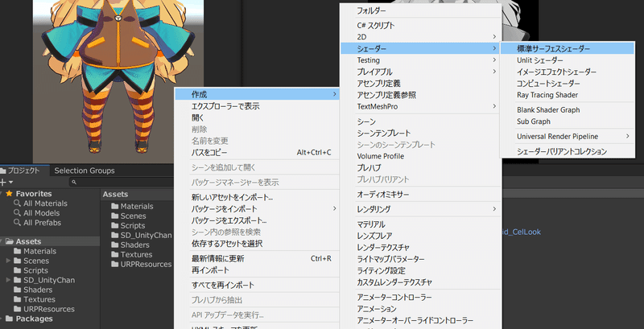Select 標準サーフェスシェーダー in shader submenu

tap(567, 48)
